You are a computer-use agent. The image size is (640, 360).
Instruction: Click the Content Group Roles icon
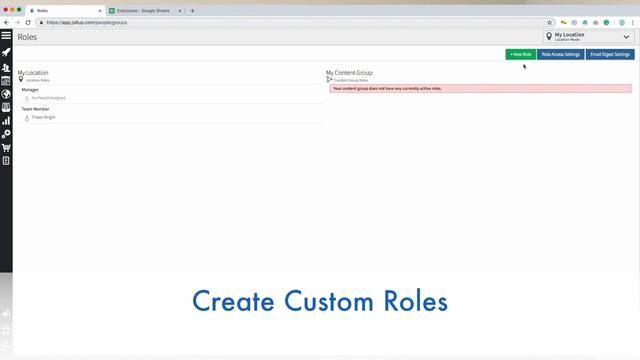pos(329,80)
